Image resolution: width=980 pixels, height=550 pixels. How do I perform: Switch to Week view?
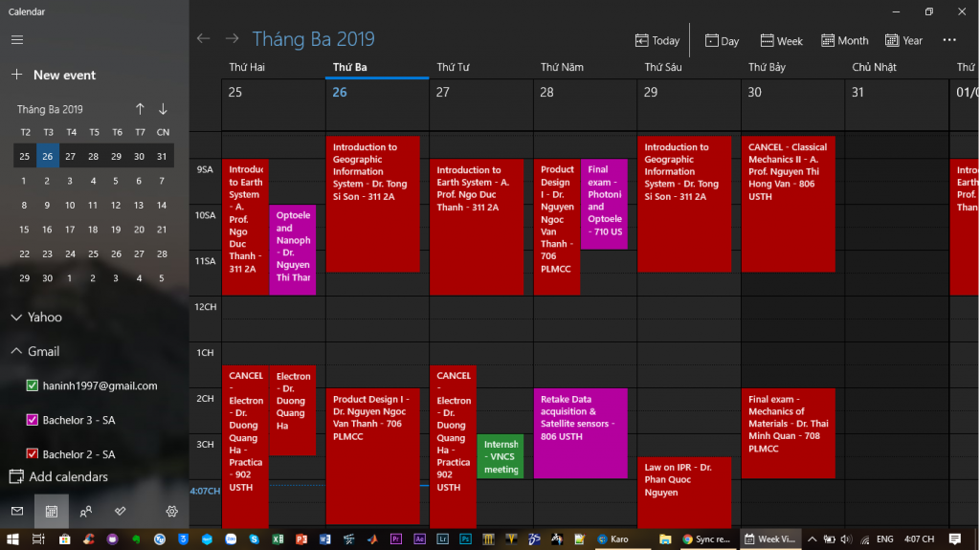tap(781, 40)
